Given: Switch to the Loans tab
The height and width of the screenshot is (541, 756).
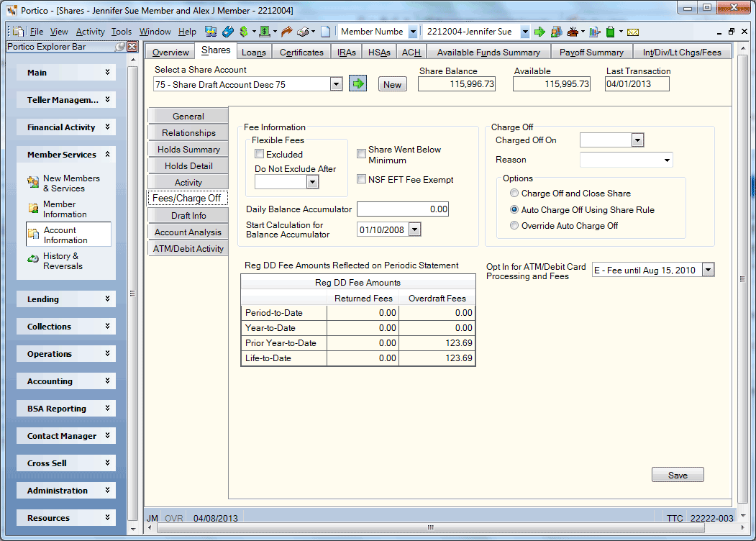Looking at the screenshot, I should tap(254, 52).
